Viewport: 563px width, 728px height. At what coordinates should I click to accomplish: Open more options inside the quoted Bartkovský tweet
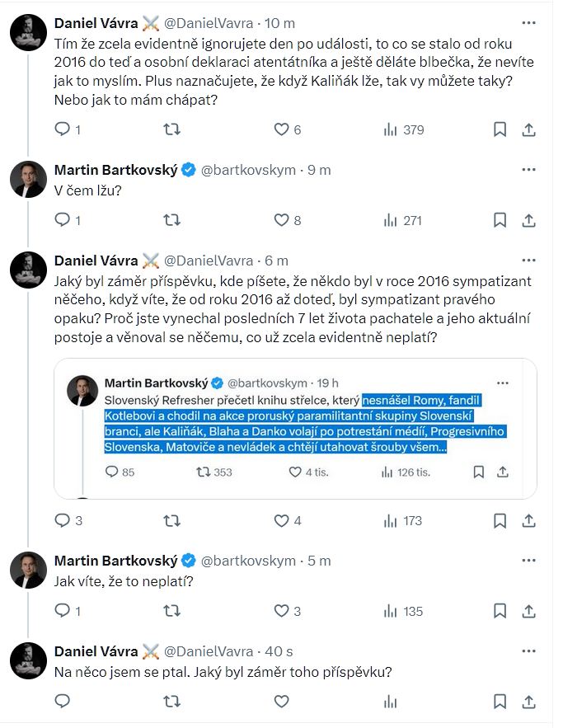pyautogui.click(x=503, y=383)
